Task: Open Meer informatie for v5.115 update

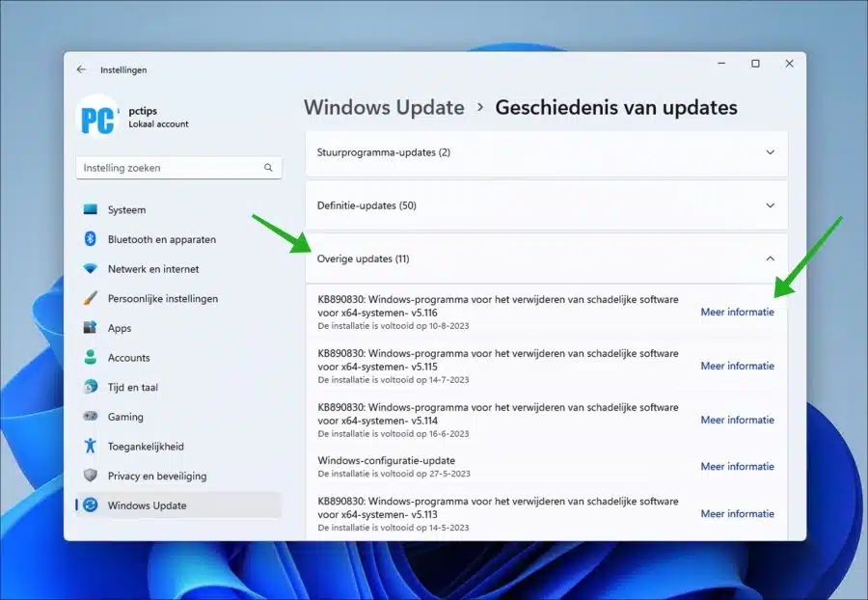Action: click(x=738, y=366)
